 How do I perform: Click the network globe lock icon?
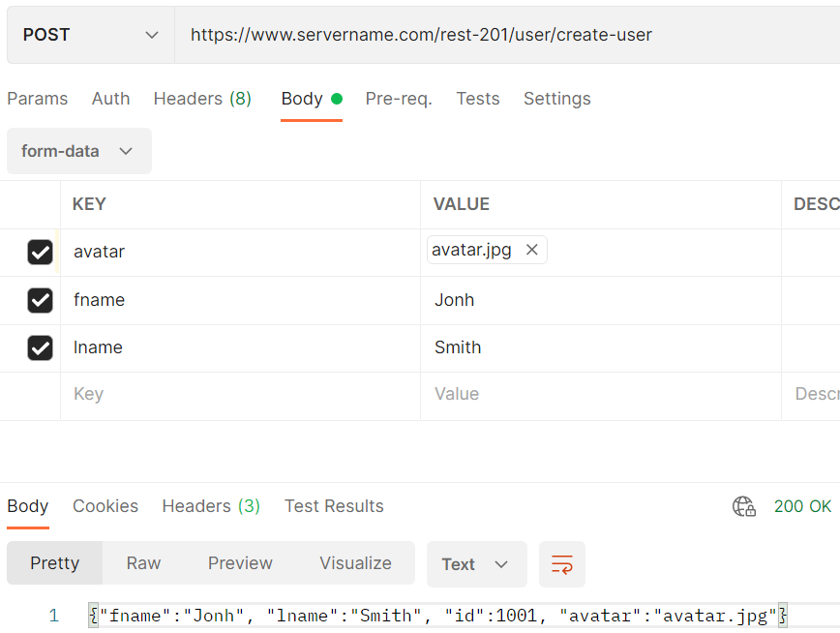pyautogui.click(x=744, y=506)
